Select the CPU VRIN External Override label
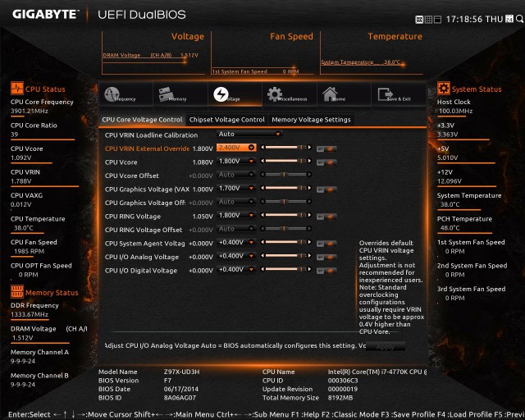 (x=147, y=148)
